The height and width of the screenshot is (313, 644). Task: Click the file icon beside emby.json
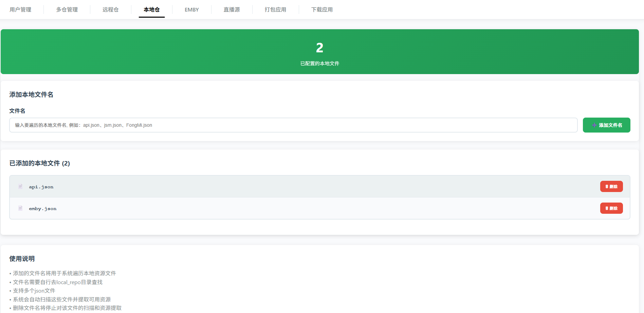(20, 208)
